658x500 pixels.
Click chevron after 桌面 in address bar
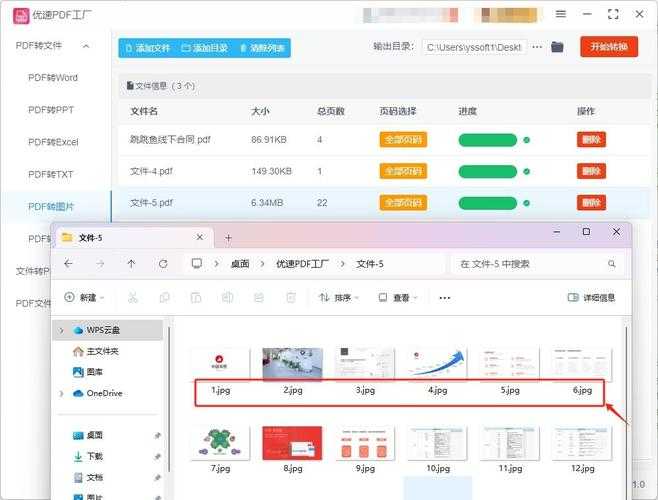[x=262, y=264]
